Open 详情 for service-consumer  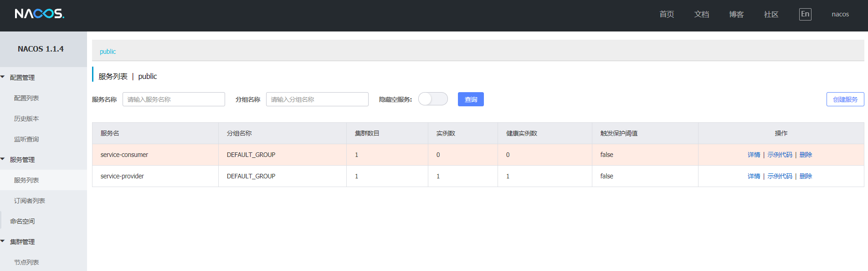click(x=754, y=155)
